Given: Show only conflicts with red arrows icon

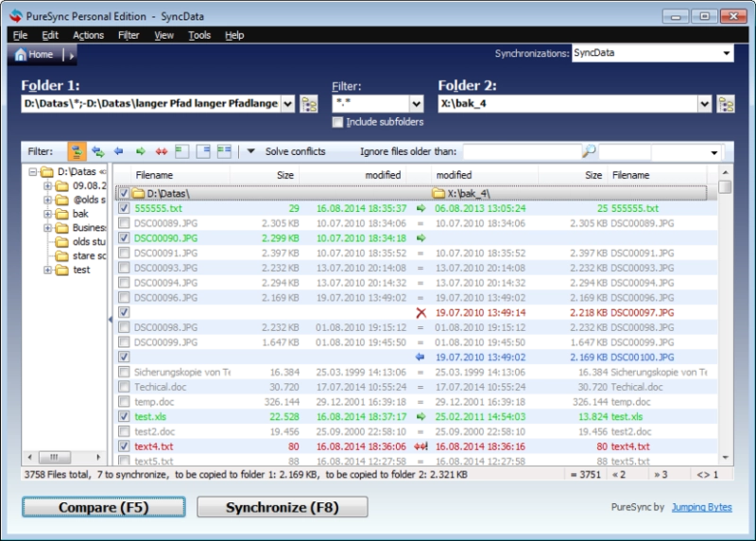Looking at the screenshot, I should pyautogui.click(x=161, y=151).
